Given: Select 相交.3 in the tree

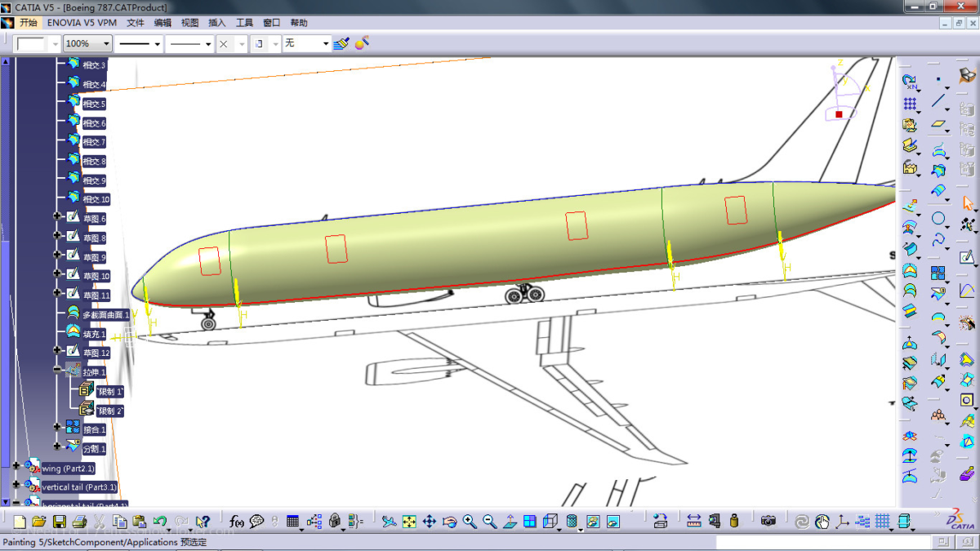Looking at the screenshot, I should point(94,65).
